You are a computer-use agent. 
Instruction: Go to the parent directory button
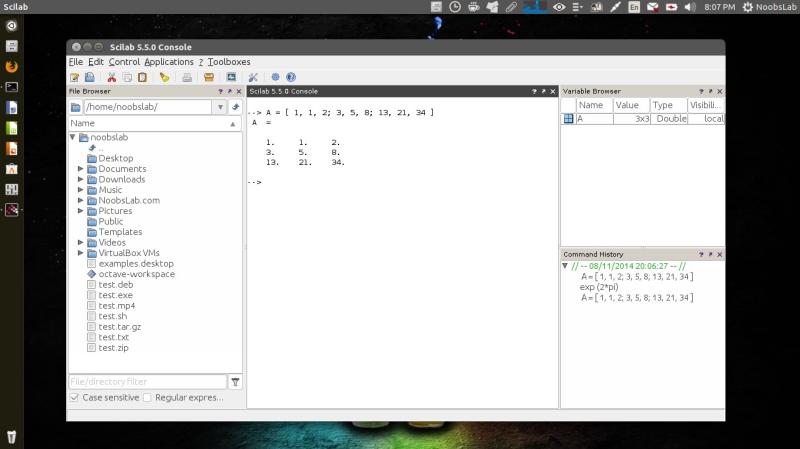point(235,107)
